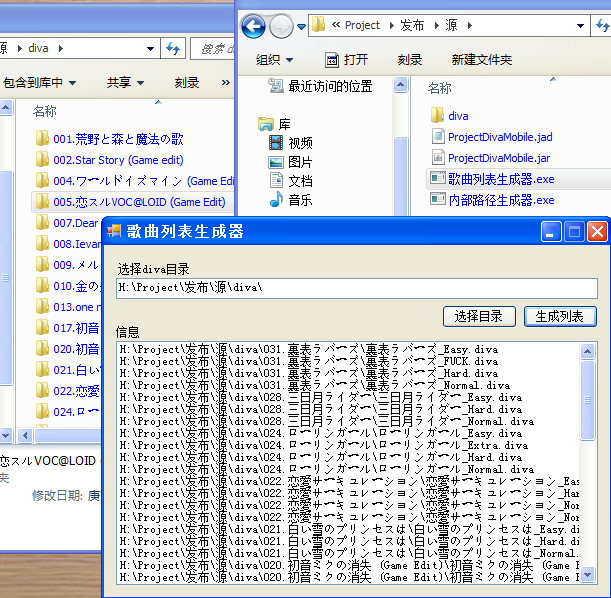Open the 共享 menu
Image resolution: width=611 pixels, height=598 pixels.
pyautogui.click(x=125, y=83)
